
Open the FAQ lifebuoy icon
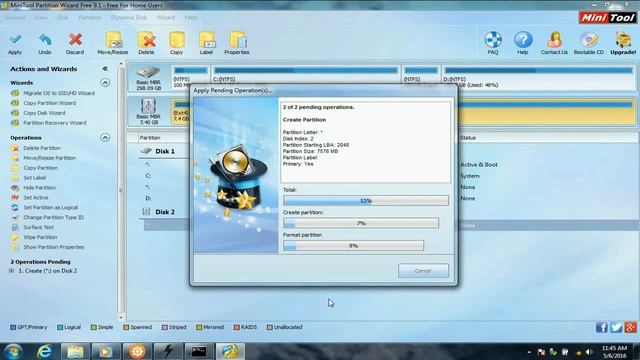tap(493, 43)
